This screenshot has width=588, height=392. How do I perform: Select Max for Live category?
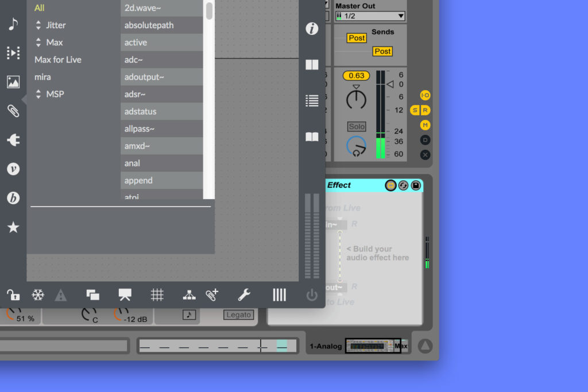[58, 60]
